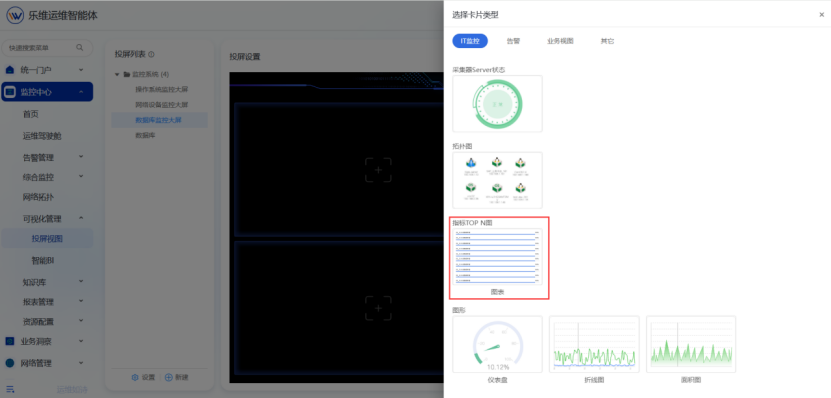Expand the 统一门户 menu
The height and width of the screenshot is (398, 831).
(81, 69)
